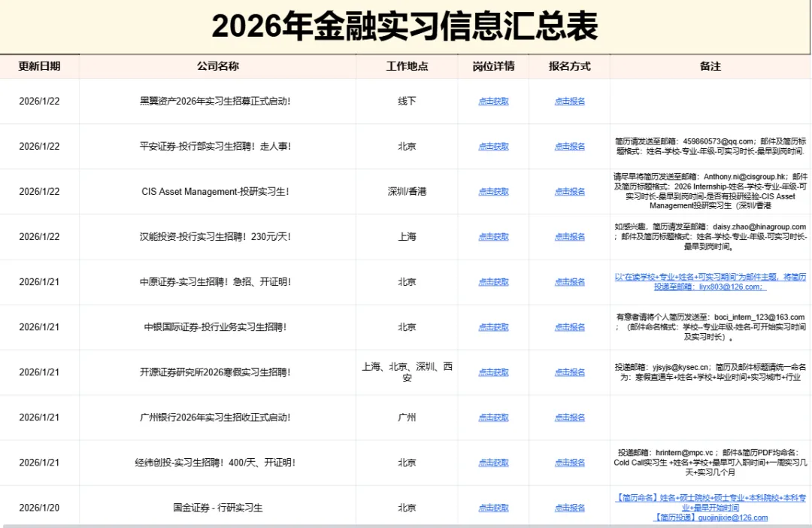Open 点击报名 link for 中原证券 row
This screenshot has height=528, width=812.
point(570,282)
